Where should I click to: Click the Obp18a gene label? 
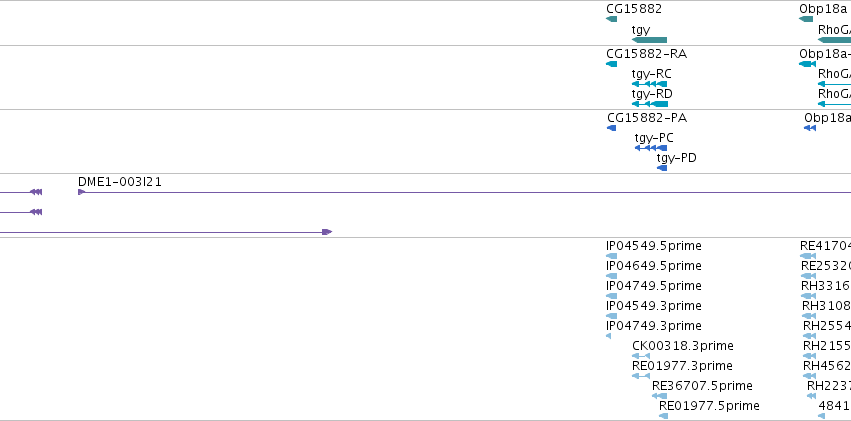coord(823,9)
